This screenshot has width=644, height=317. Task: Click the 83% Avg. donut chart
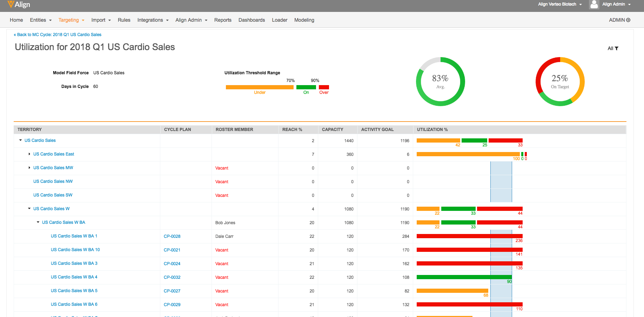click(440, 82)
